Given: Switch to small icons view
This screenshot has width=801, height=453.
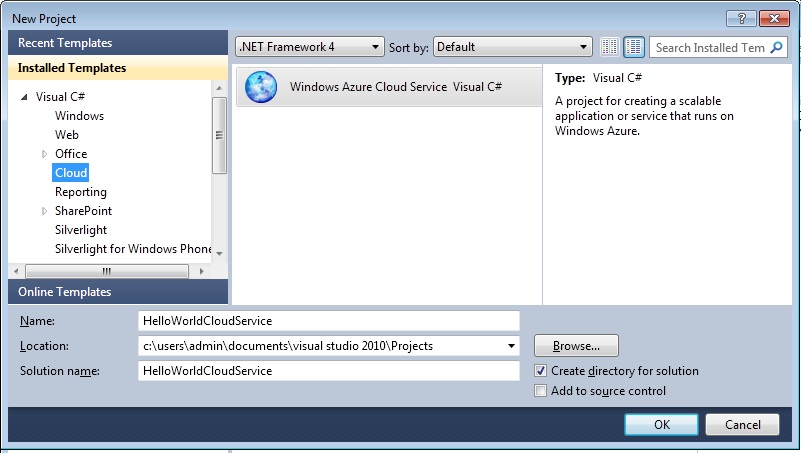Looking at the screenshot, I should click(x=610, y=47).
